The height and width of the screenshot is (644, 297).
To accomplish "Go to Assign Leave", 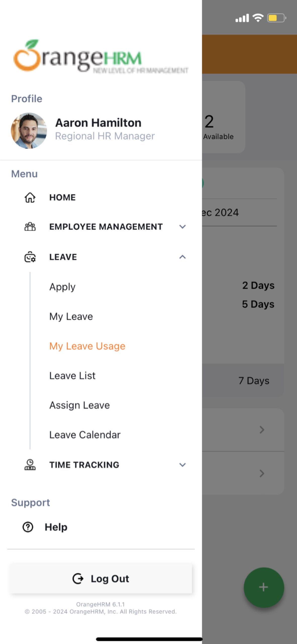I will (79, 405).
